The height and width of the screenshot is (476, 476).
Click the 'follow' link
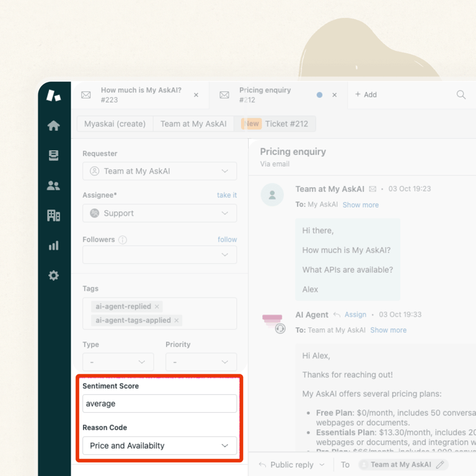coord(227,239)
